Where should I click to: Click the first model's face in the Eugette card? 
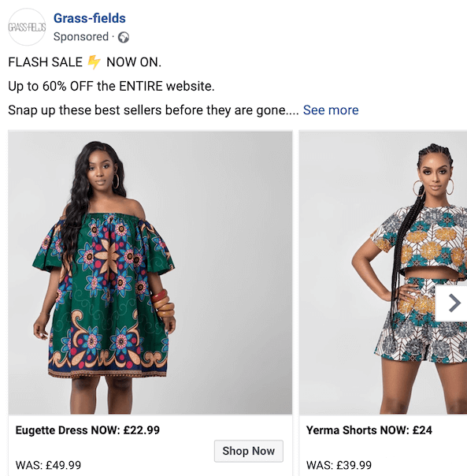pyautogui.click(x=101, y=170)
